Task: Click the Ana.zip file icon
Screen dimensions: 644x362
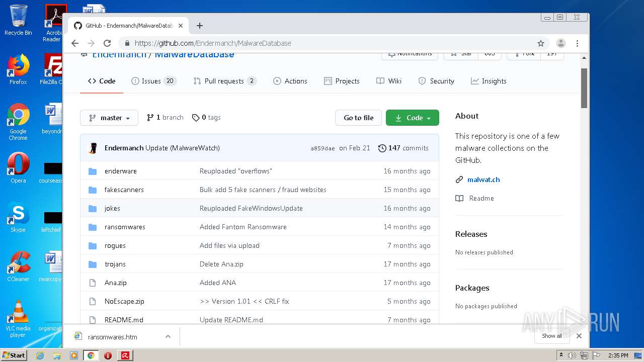Action: [93, 283]
